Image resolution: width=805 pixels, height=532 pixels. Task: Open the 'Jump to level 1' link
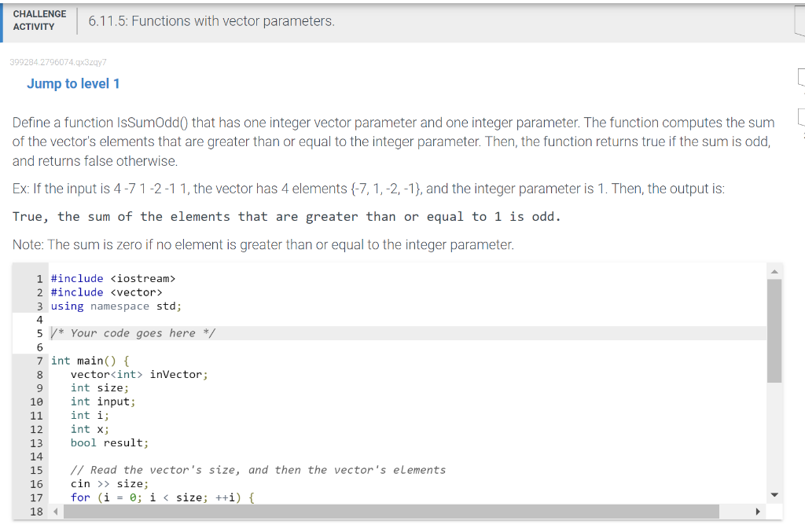(x=73, y=83)
